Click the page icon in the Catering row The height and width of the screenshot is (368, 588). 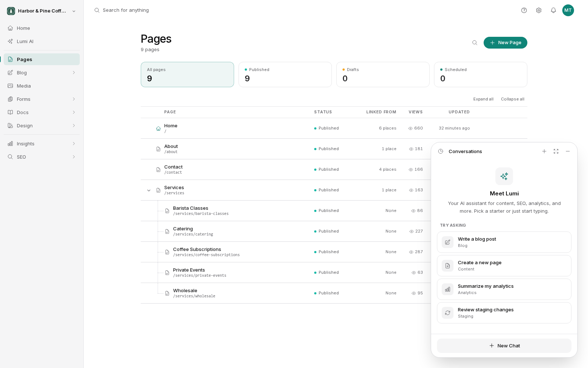(x=167, y=231)
